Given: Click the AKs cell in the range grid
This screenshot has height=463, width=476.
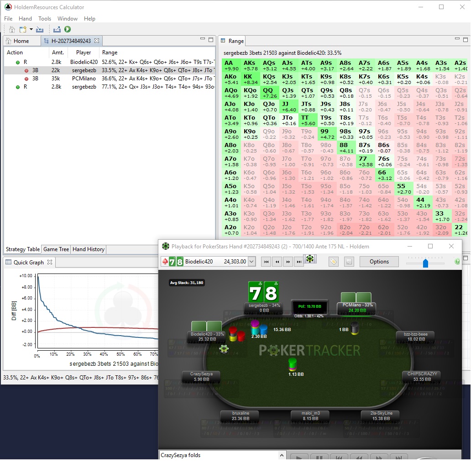Looking at the screenshot, I should pyautogui.click(x=251, y=66).
